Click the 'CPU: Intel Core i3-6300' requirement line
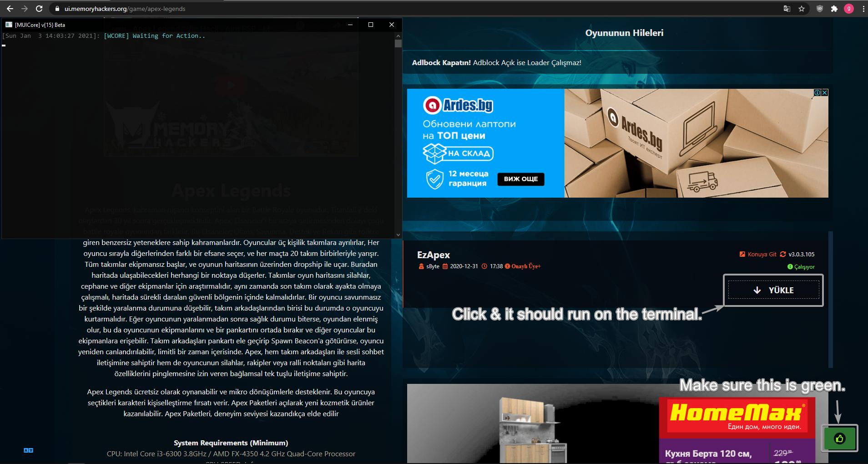Screen dimensions: 868x464 tap(231, 454)
